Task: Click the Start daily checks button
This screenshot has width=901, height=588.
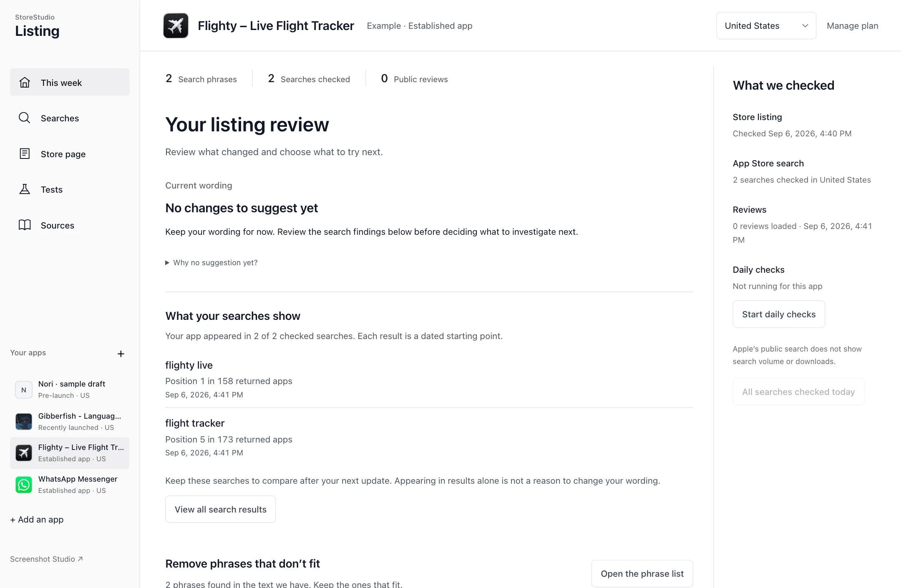Action: tap(779, 314)
